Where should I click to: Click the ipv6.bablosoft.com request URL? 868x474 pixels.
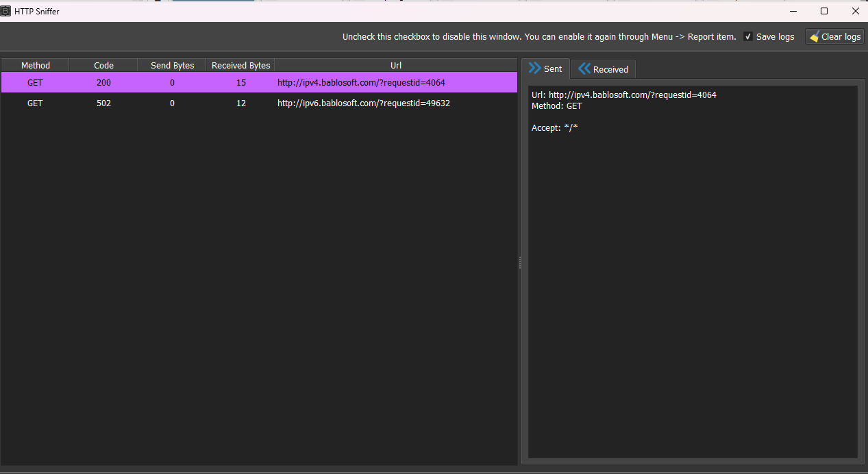coord(363,103)
